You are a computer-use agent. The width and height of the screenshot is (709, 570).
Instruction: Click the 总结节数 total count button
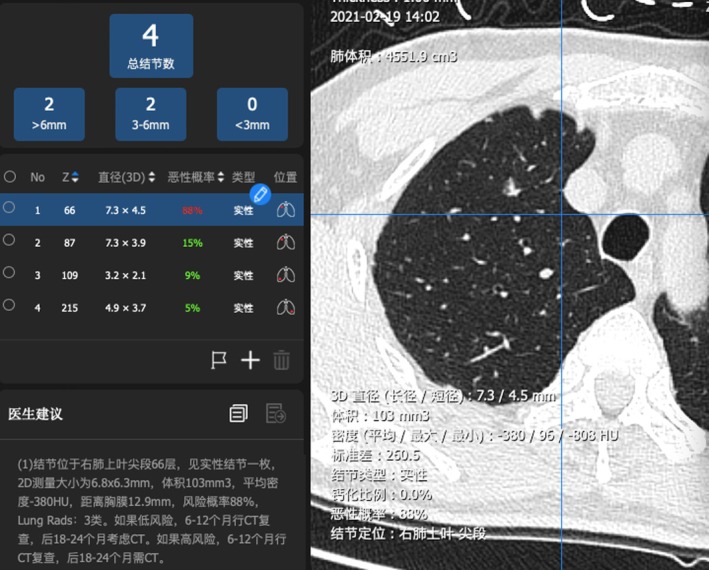(x=151, y=46)
